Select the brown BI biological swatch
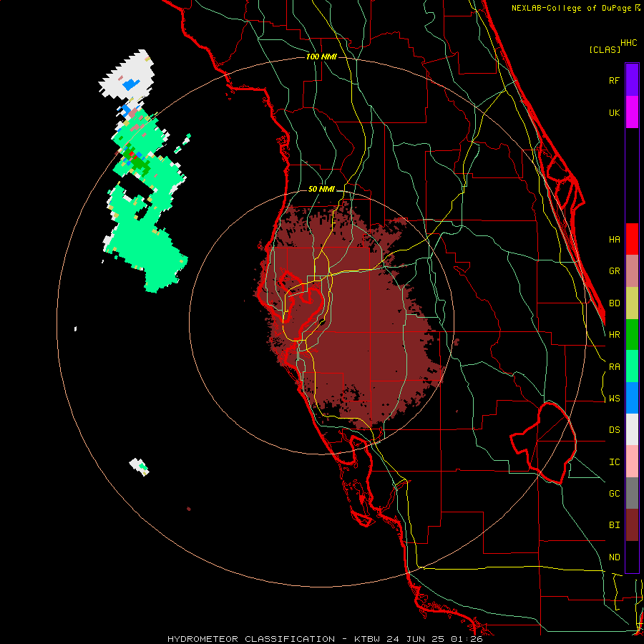Image resolution: width=644 pixels, height=644 pixels. pyautogui.click(x=632, y=525)
